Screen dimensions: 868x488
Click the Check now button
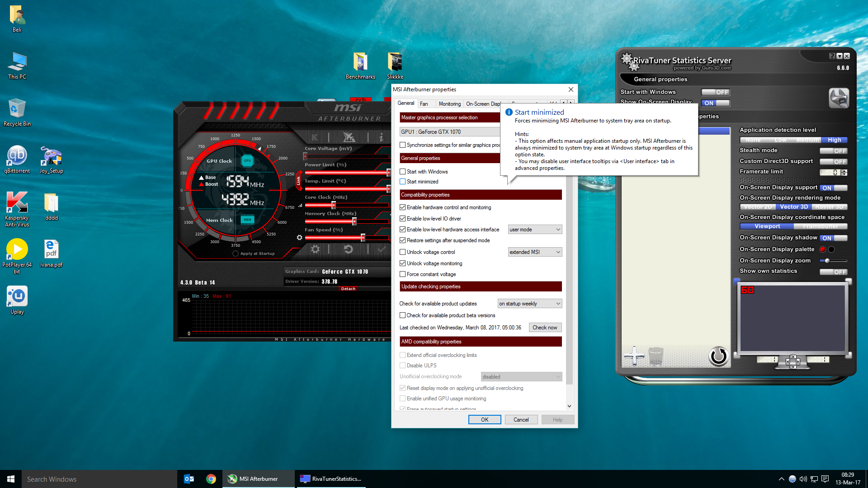click(545, 328)
